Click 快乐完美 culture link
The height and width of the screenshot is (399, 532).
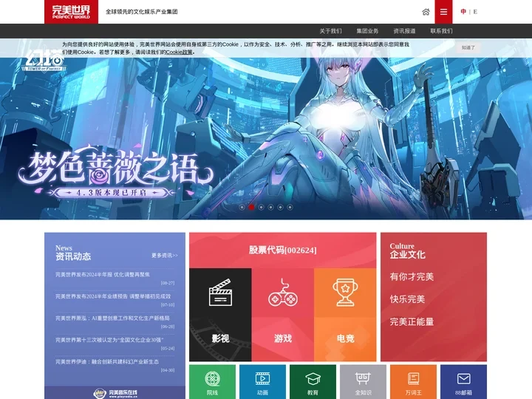tap(407, 299)
